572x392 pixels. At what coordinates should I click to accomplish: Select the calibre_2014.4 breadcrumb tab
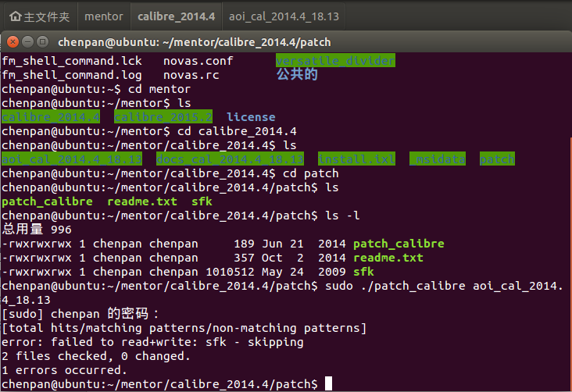(176, 16)
